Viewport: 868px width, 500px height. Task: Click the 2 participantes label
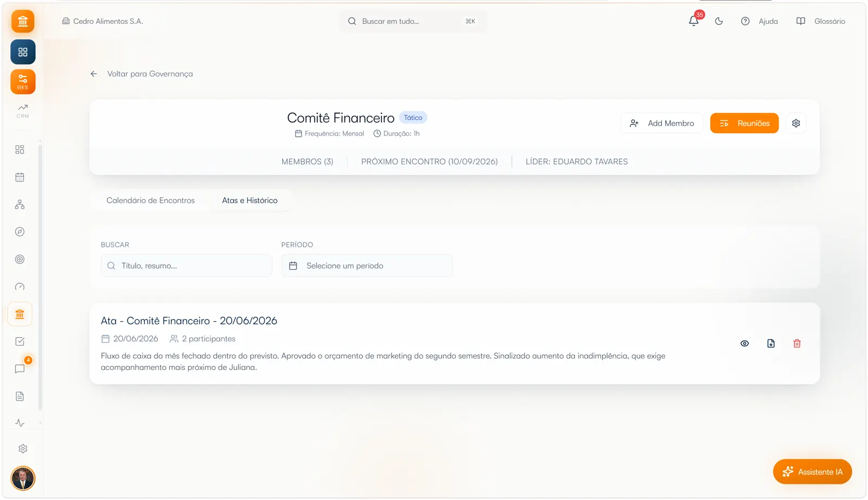[202, 339]
